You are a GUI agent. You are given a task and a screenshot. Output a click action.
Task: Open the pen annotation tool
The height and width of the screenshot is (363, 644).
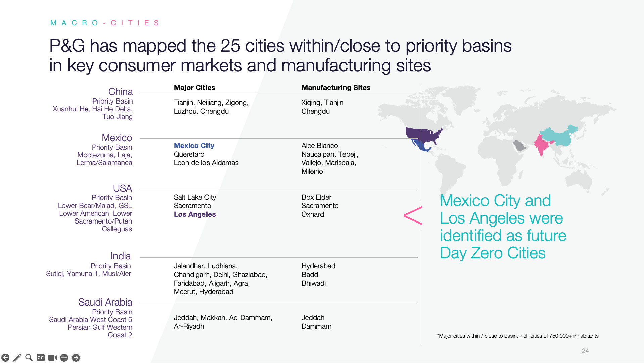tap(17, 358)
